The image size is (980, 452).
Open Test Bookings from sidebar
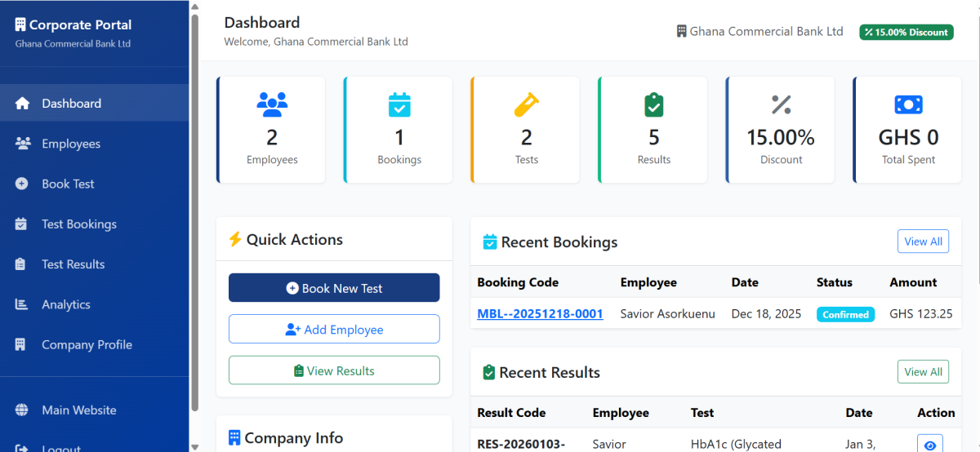click(95, 224)
